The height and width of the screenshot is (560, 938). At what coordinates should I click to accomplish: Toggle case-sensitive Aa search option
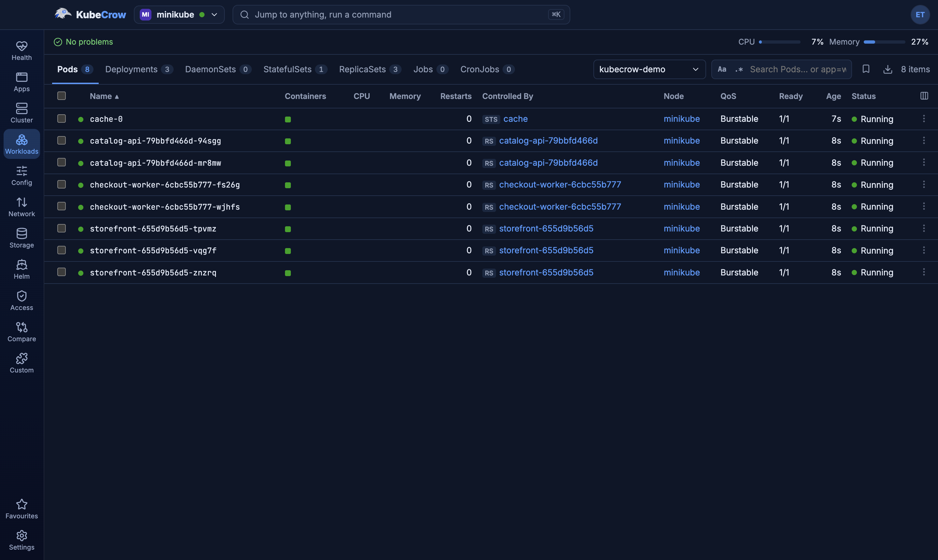(722, 69)
